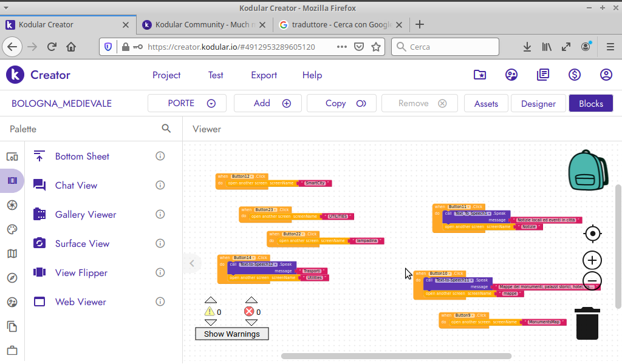Open Firefox downloads arrow icon
The width and height of the screenshot is (622, 364).
527,47
